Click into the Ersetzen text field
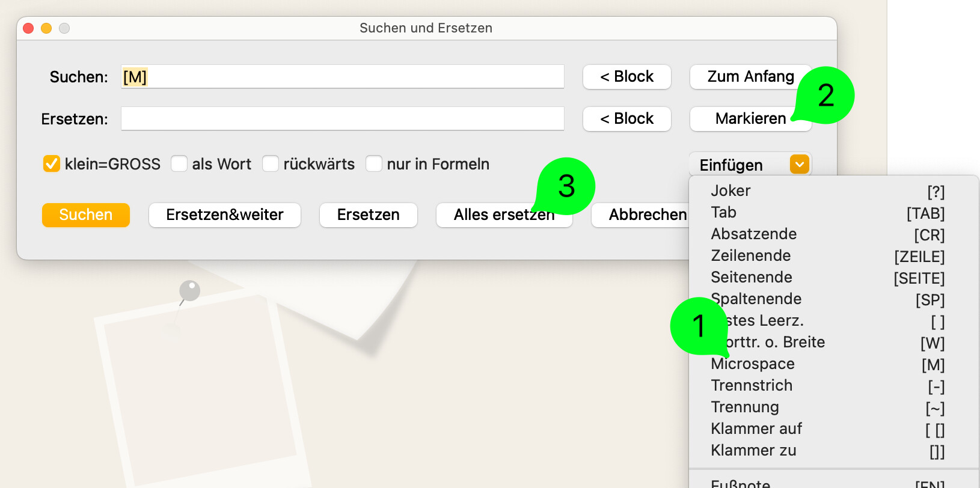The height and width of the screenshot is (488, 980). [x=343, y=118]
